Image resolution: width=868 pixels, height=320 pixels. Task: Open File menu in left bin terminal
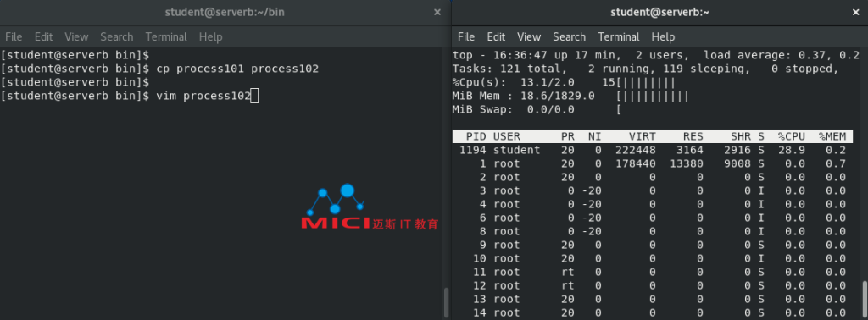click(14, 37)
